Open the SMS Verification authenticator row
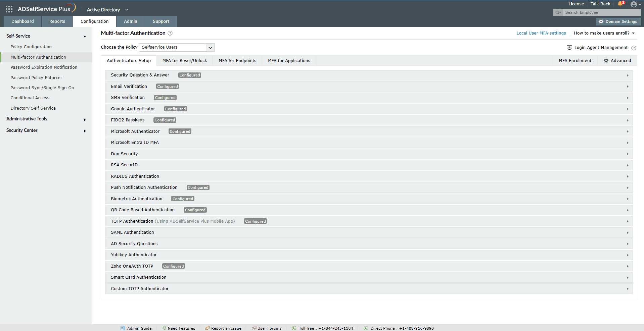The height and width of the screenshot is (331, 644). point(369,98)
